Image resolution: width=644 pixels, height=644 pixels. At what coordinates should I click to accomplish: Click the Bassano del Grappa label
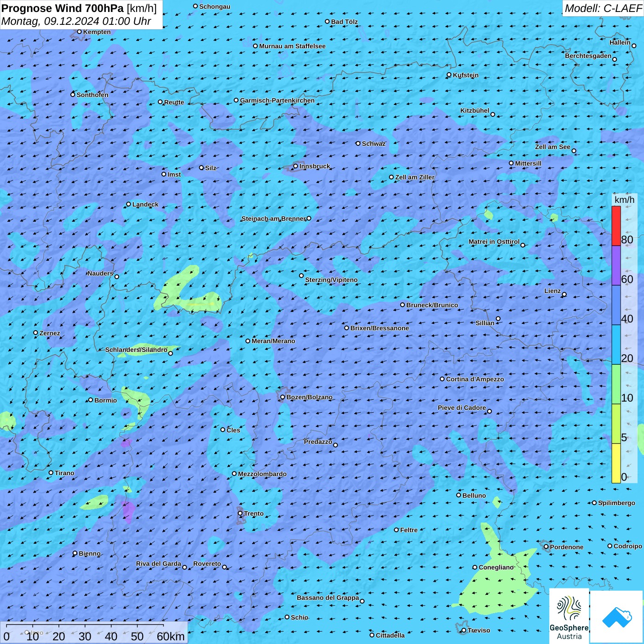(x=328, y=598)
